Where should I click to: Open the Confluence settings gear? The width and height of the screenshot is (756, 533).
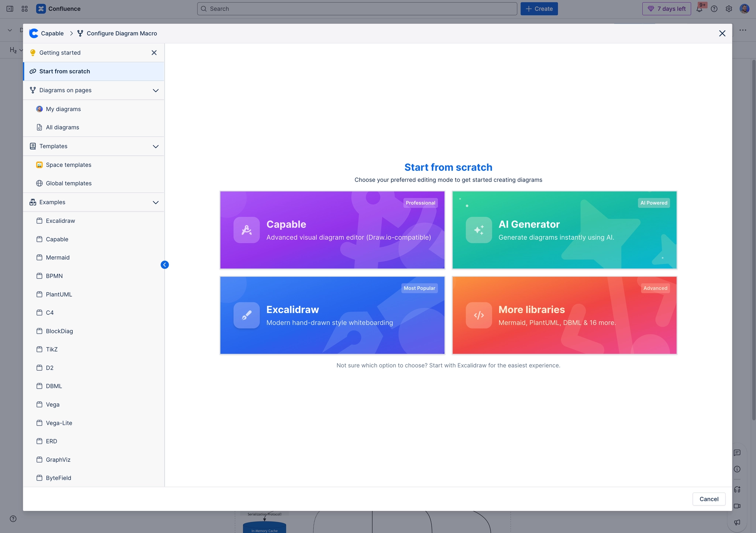tap(729, 9)
